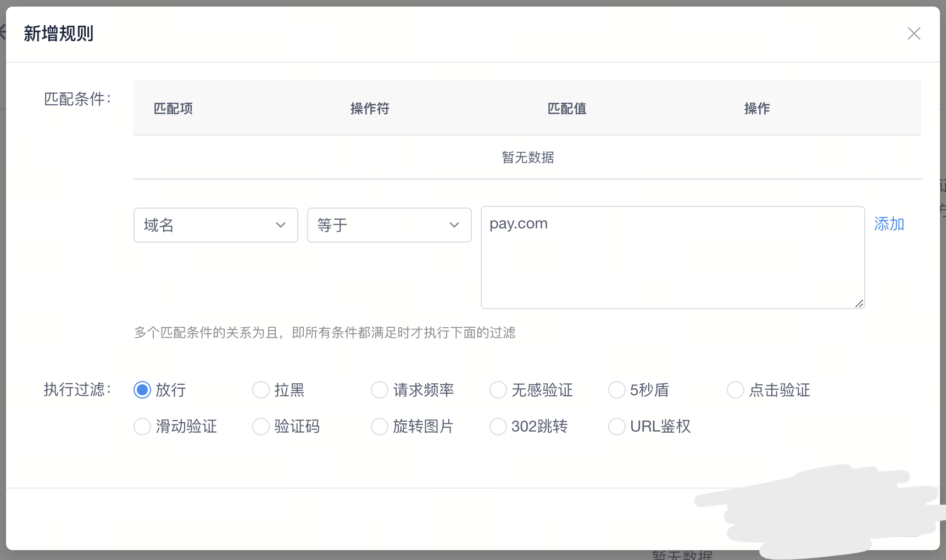Click the 添加 link to add condition
The image size is (946, 560).
coord(889,224)
